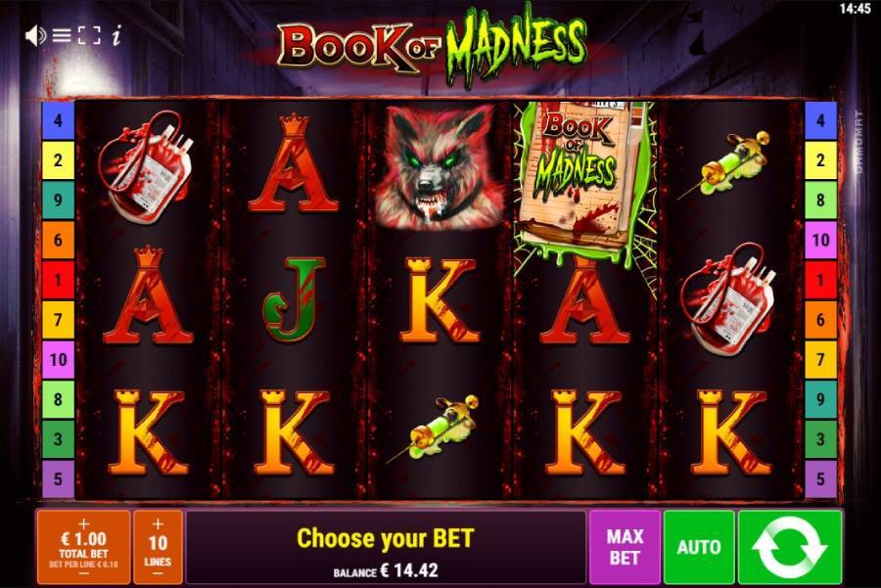Start AUTO spin mode
This screenshot has width=881, height=588.
tap(699, 547)
